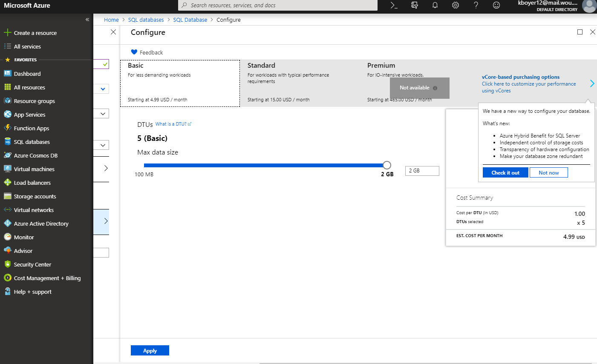Click the Search resources, services, and docs box
597x364 pixels.
point(278,5)
